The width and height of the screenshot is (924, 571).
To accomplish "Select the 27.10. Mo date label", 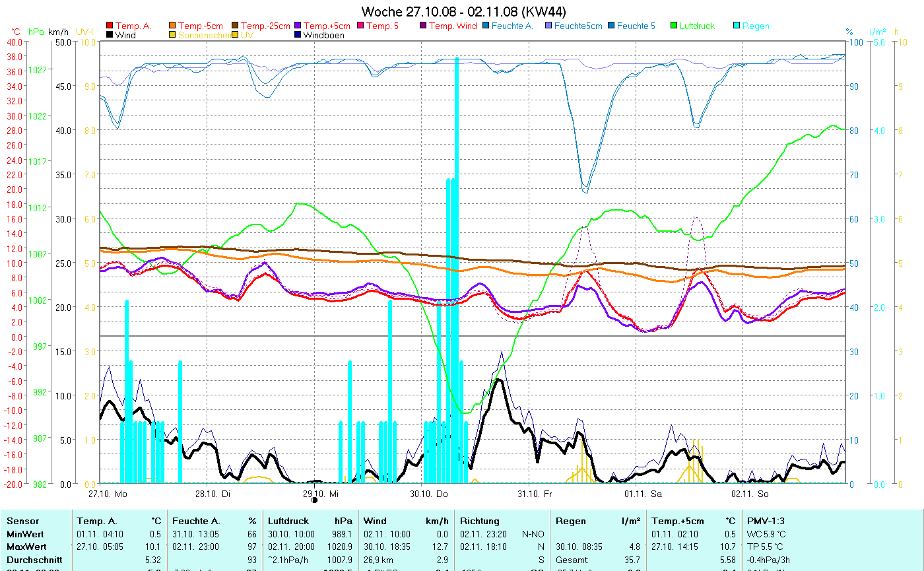I will click(x=108, y=493).
